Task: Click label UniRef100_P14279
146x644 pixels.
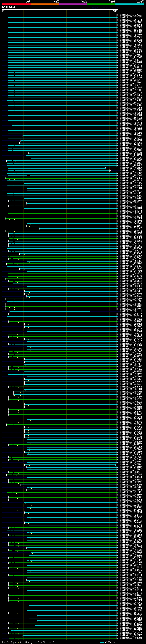Action: click(x=131, y=156)
